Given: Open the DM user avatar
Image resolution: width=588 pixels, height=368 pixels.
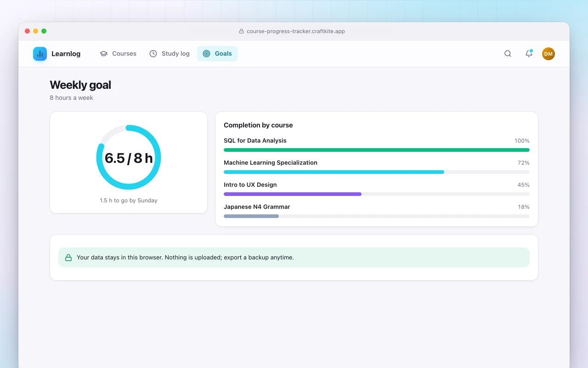Looking at the screenshot, I should (x=548, y=54).
